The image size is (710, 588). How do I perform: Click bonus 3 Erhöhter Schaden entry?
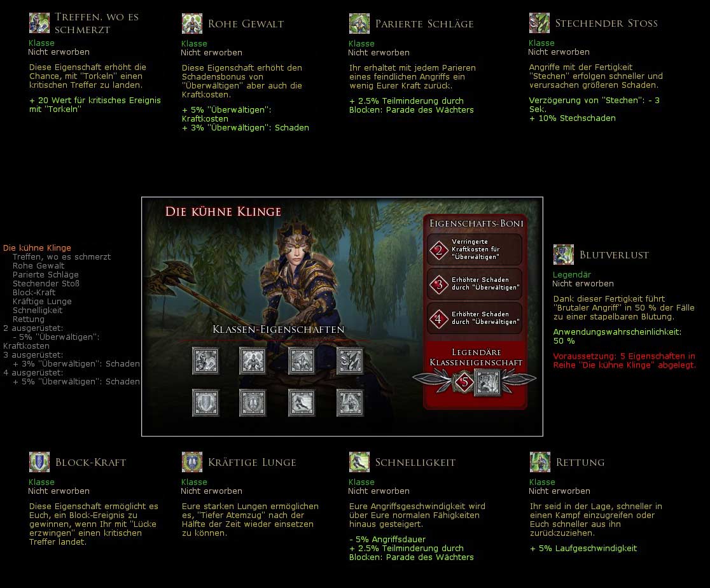click(475, 284)
